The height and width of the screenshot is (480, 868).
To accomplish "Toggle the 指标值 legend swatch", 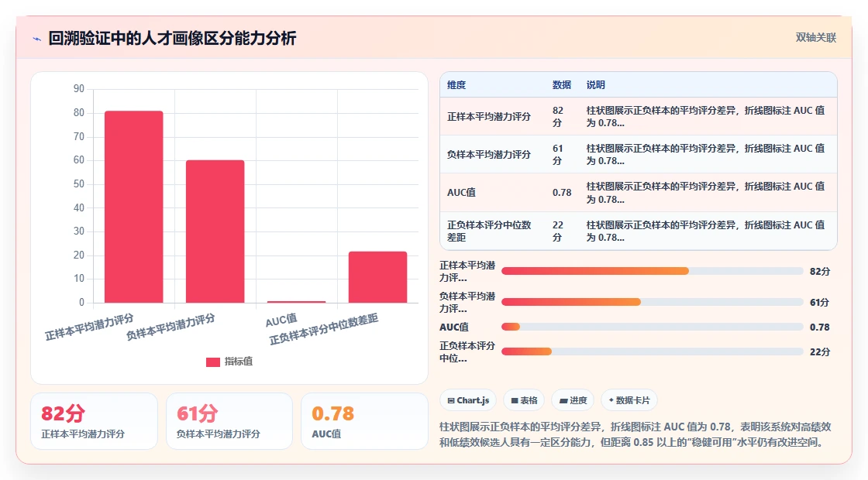I will click(x=213, y=362).
